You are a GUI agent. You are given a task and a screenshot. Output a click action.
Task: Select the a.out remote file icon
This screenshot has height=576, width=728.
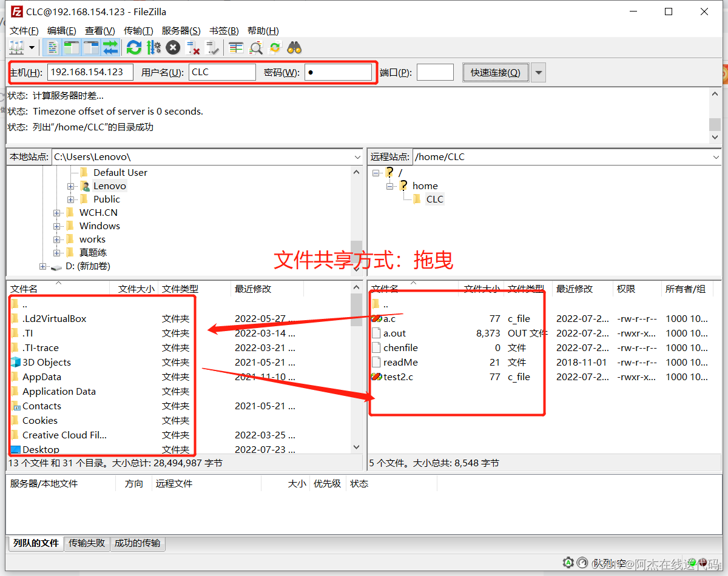[376, 333]
